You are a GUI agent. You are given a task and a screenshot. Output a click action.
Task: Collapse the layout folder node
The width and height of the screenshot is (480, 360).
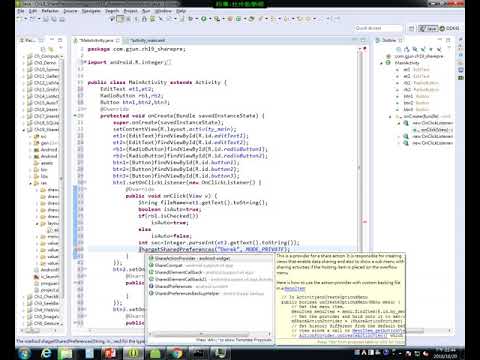click(37, 223)
